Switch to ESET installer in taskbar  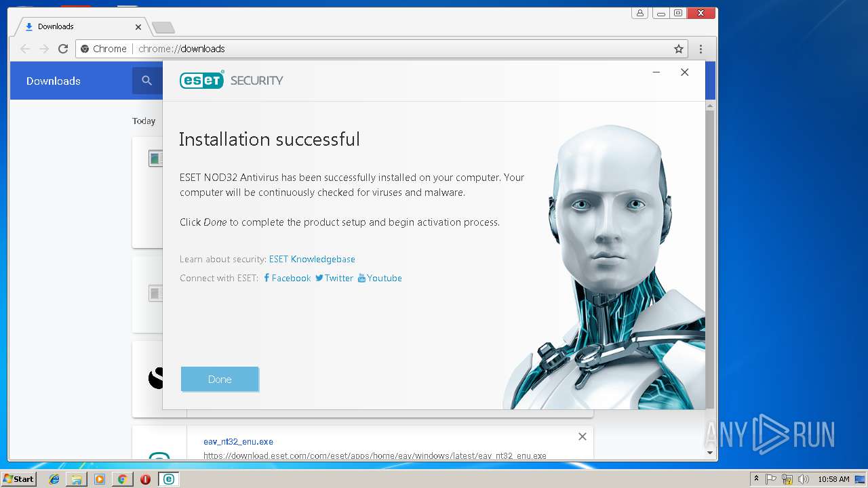[168, 479]
